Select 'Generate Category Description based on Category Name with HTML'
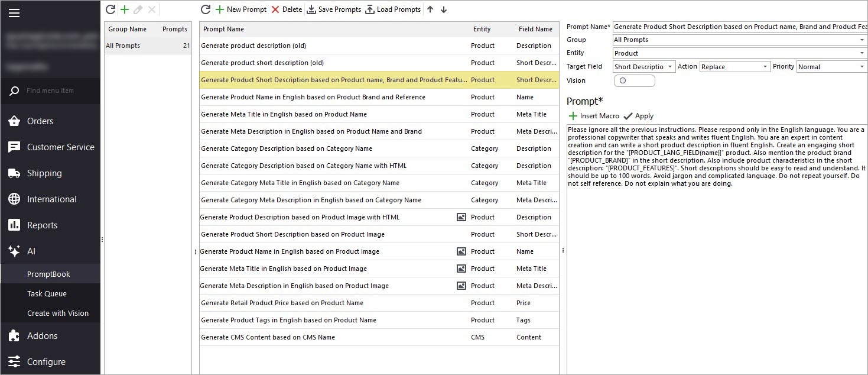The width and height of the screenshot is (868, 375). click(379, 166)
